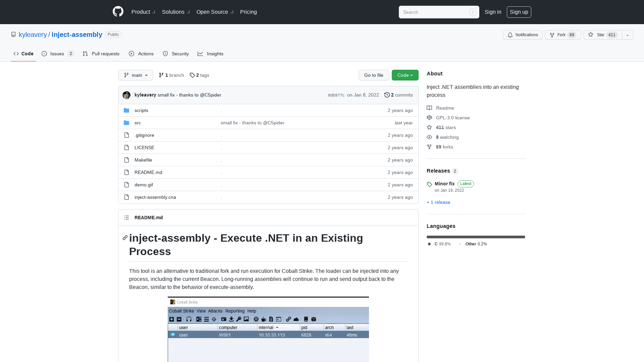Image resolution: width=644 pixels, height=362 pixels.
Task: Open the main branch selector dropdown
Action: [x=136, y=75]
